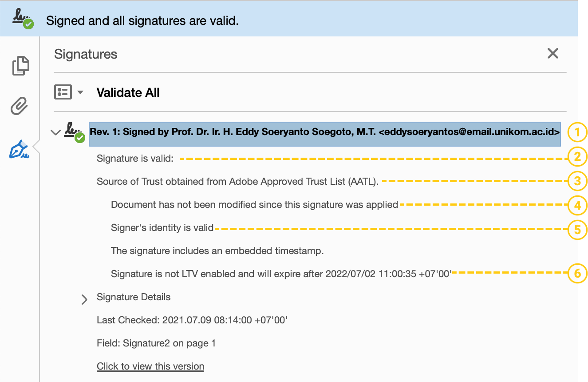Open the signature options list icon

(63, 92)
